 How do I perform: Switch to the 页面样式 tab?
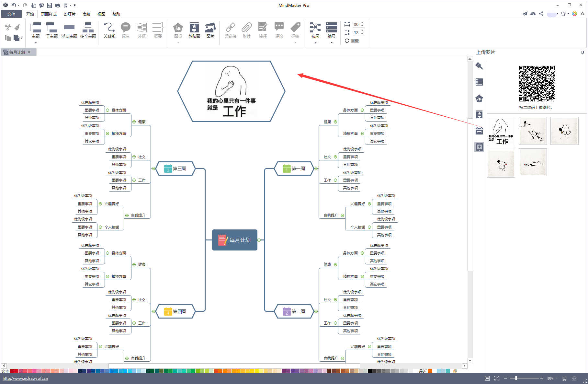click(49, 14)
